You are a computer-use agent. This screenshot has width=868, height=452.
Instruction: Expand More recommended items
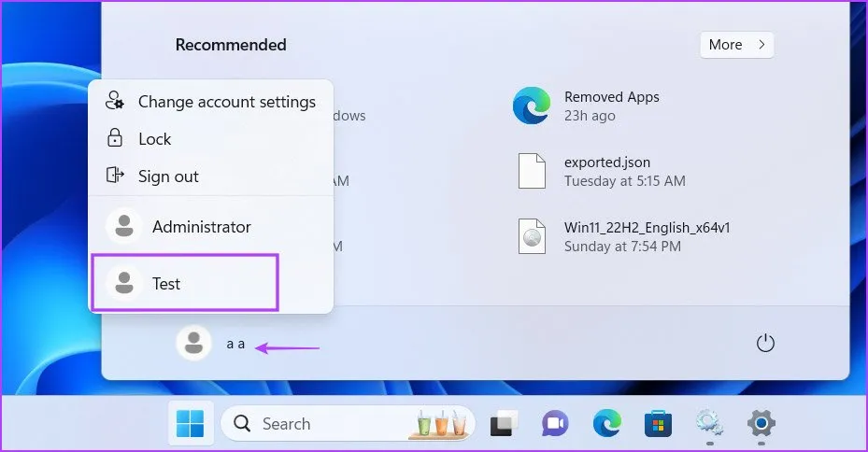click(x=736, y=45)
